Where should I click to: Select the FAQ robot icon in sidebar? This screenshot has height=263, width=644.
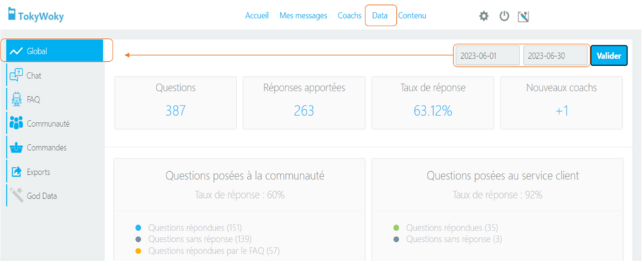[16, 99]
